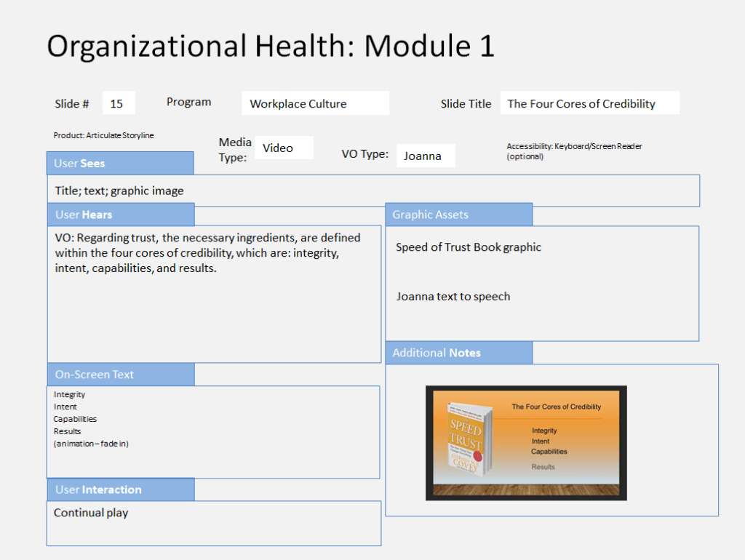Select the 'On-Screen Text' section header
The image size is (745, 560).
(x=120, y=375)
